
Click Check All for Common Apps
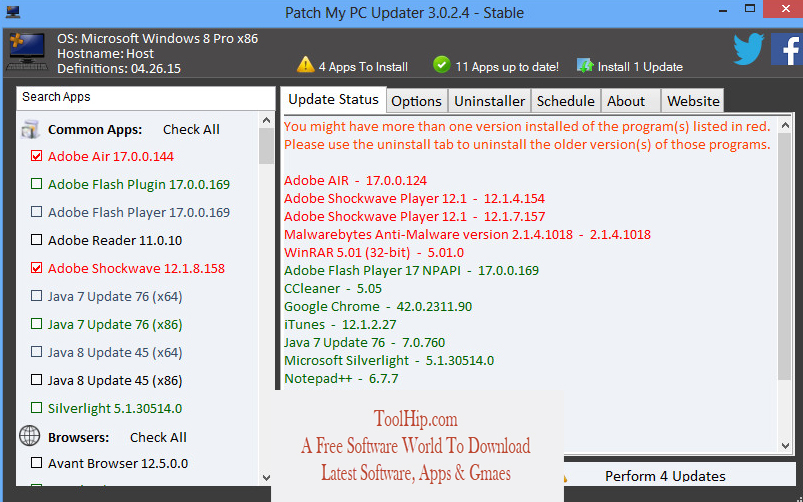191,130
